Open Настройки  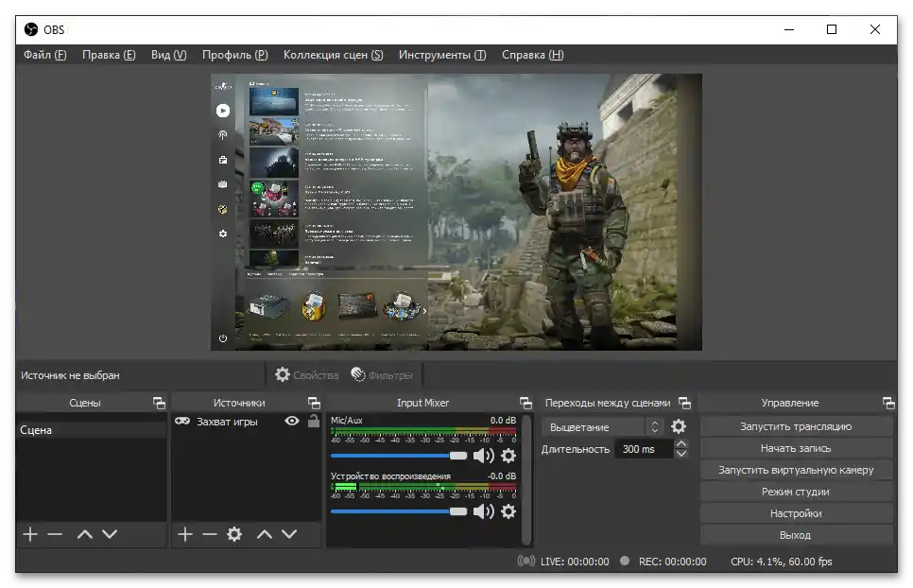click(796, 513)
